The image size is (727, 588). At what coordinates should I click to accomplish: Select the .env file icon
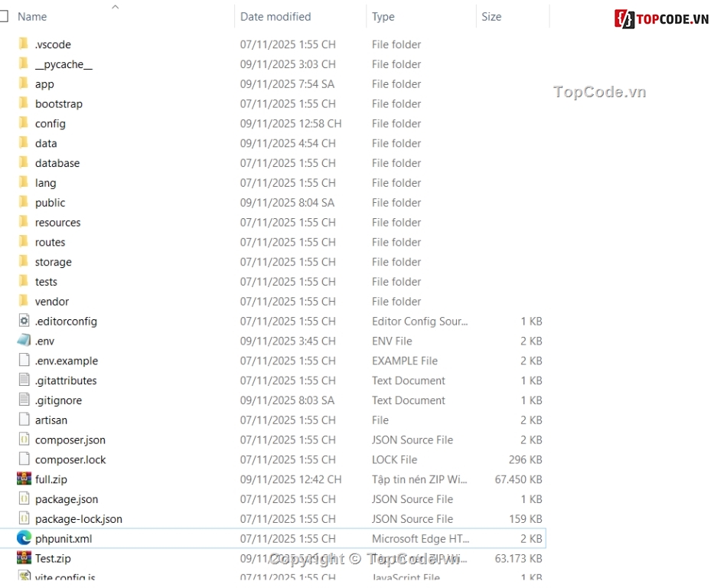pos(24,341)
